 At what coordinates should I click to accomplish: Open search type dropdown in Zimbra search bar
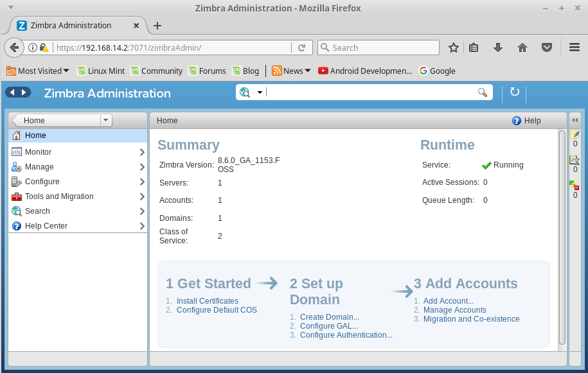click(260, 92)
